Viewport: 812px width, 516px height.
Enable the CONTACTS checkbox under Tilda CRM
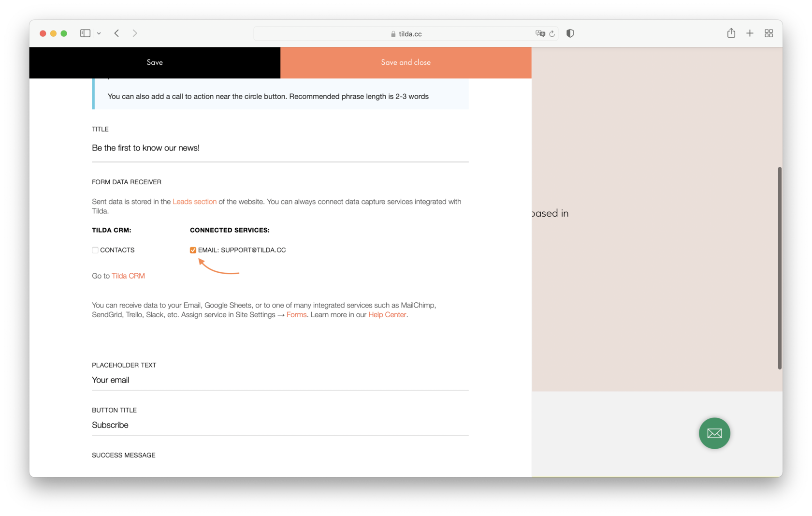pos(95,250)
